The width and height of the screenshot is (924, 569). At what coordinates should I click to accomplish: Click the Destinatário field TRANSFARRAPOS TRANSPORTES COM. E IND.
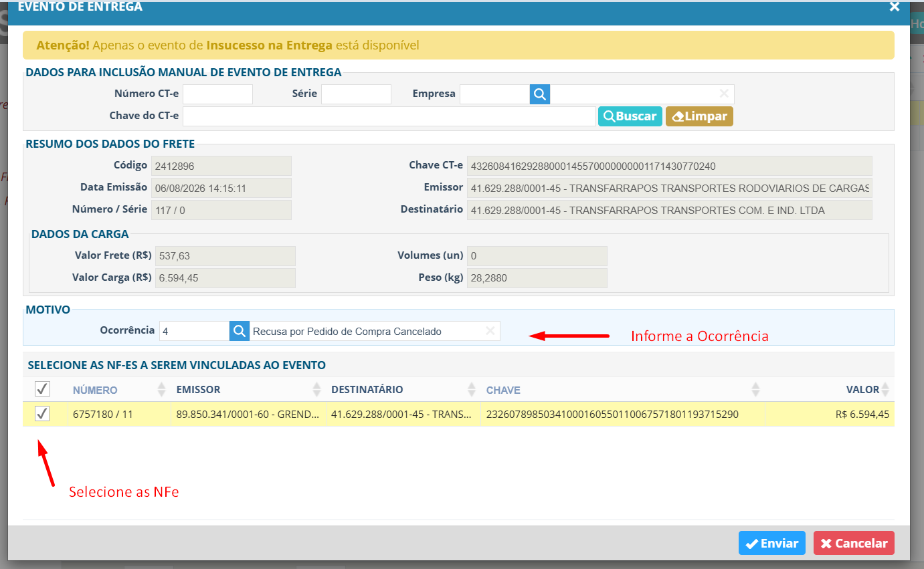click(x=670, y=210)
